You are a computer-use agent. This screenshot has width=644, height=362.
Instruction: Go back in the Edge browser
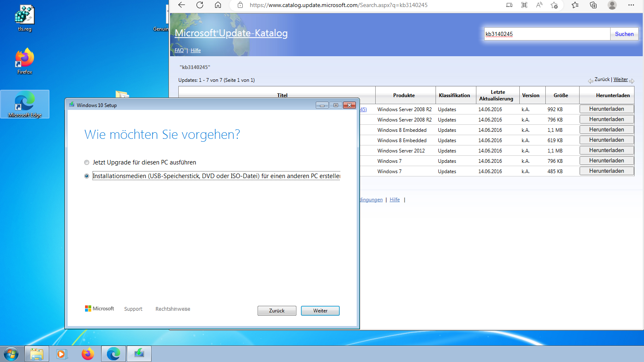pyautogui.click(x=182, y=5)
